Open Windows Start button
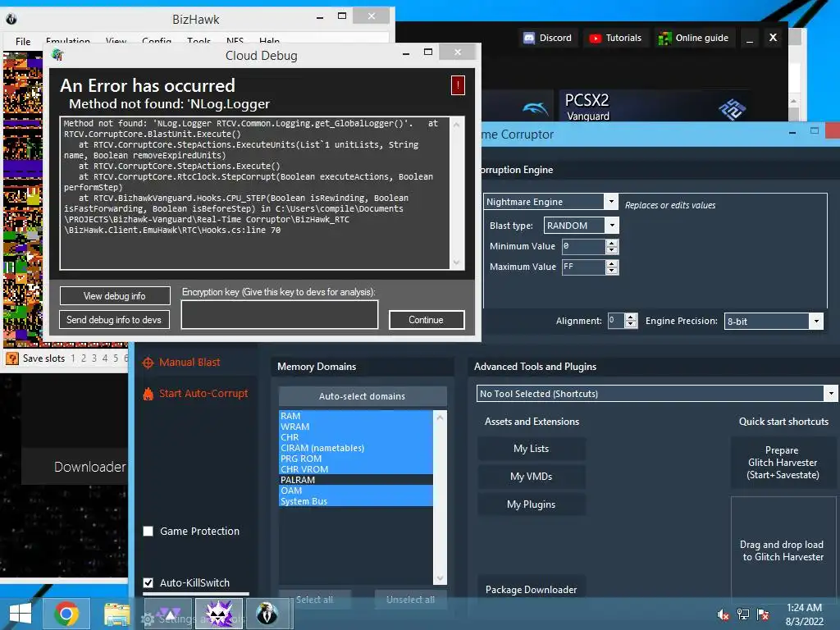Screen dimensions: 840x630 click(21, 614)
